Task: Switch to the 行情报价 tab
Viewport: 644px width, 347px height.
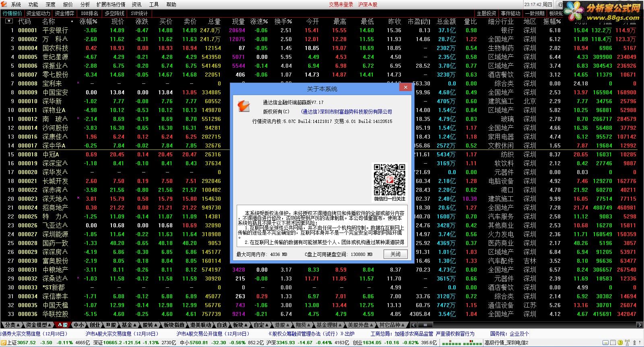Action: [x=12, y=13]
